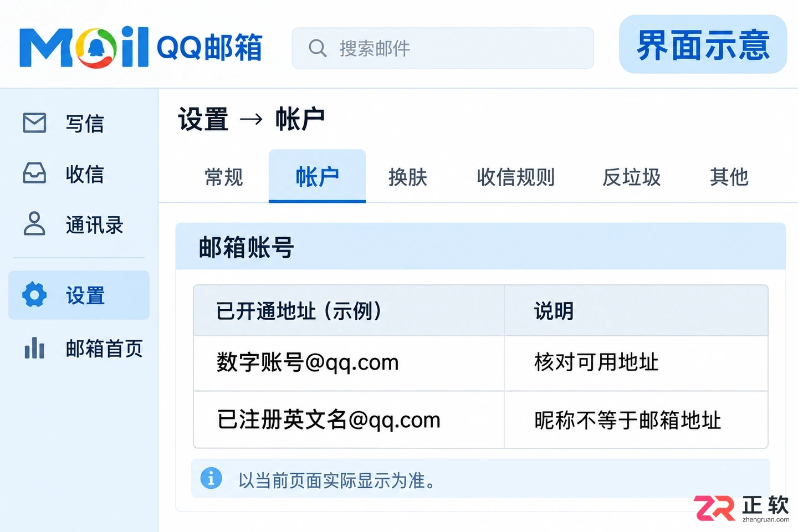Click the 设置 gear icon
Screen dimensions: 798x532
click(x=34, y=295)
